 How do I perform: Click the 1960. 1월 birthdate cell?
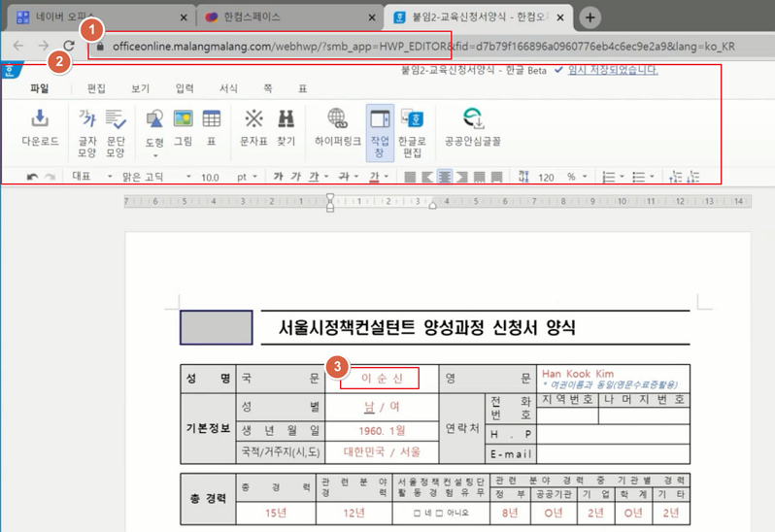click(x=382, y=431)
